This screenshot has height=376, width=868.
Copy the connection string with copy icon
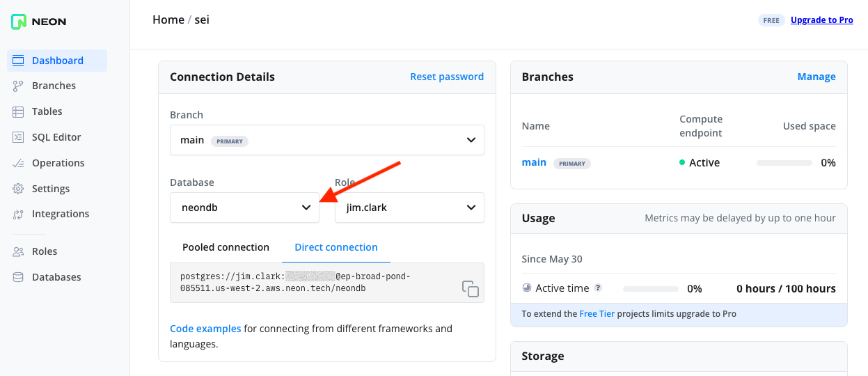471,289
